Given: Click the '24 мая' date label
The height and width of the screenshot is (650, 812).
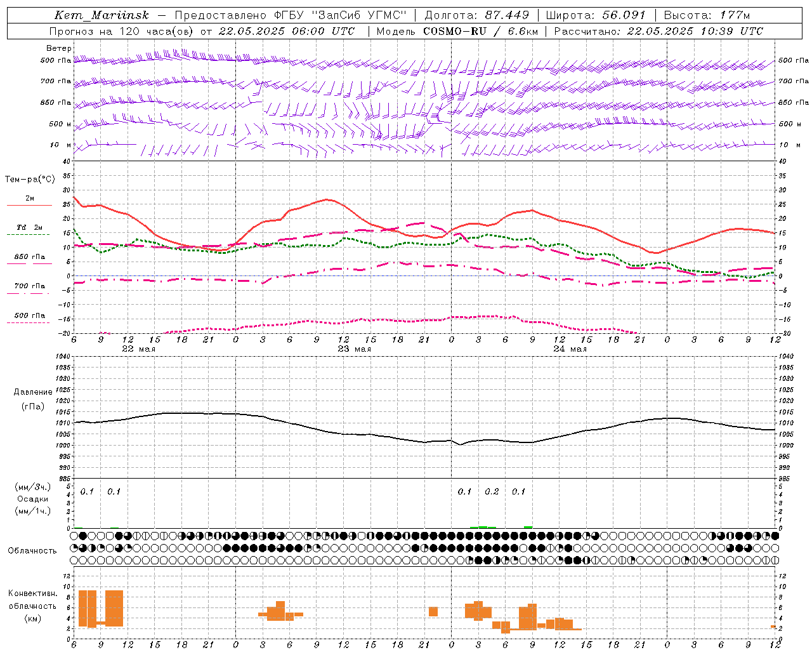Looking at the screenshot, I should (x=570, y=349).
